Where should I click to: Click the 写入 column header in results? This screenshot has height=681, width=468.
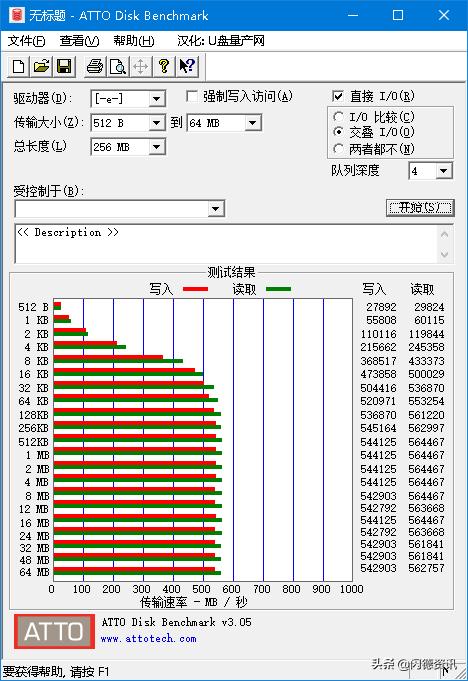[x=374, y=289]
